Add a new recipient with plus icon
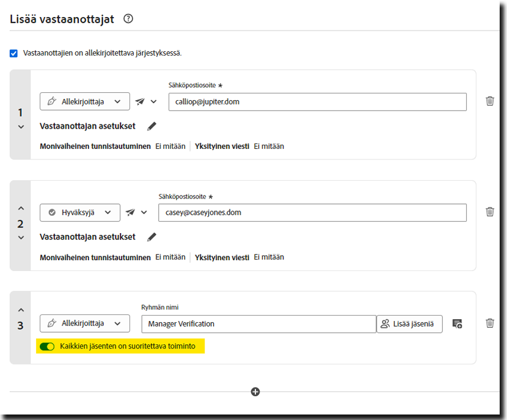 point(255,392)
